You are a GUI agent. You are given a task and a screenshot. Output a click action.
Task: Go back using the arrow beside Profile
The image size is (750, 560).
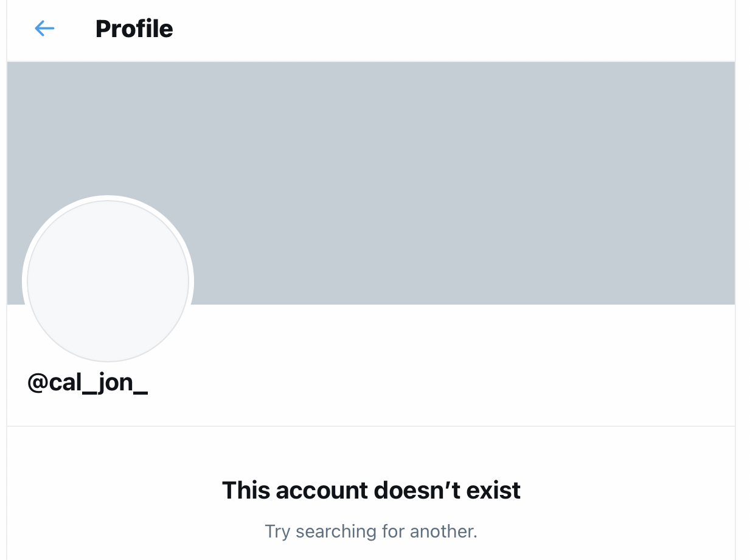click(x=45, y=29)
